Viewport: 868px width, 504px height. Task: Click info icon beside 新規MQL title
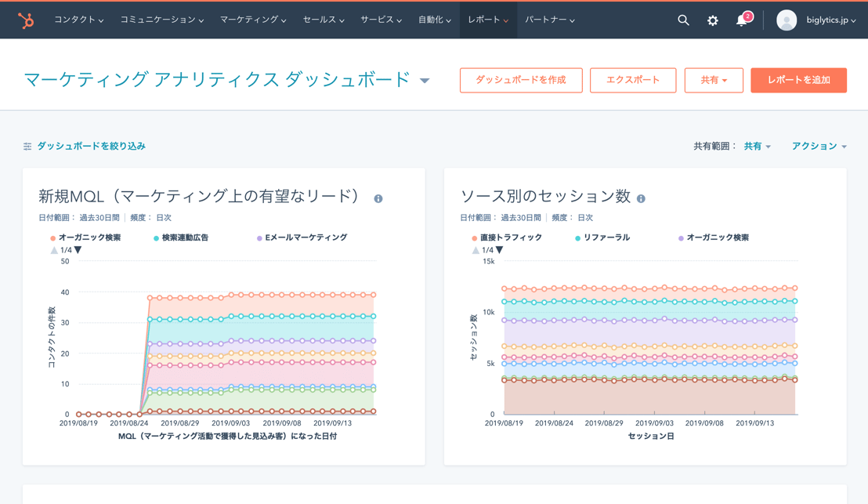378,198
